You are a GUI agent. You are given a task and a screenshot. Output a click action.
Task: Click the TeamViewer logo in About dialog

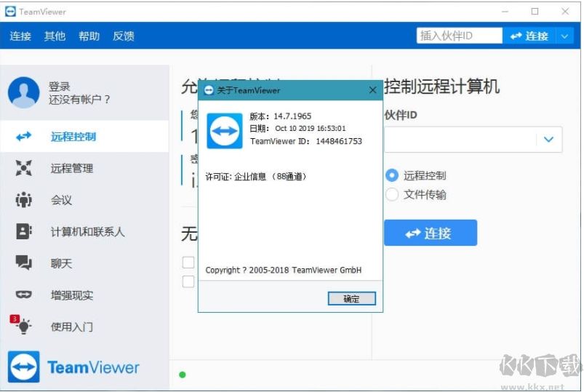225,131
